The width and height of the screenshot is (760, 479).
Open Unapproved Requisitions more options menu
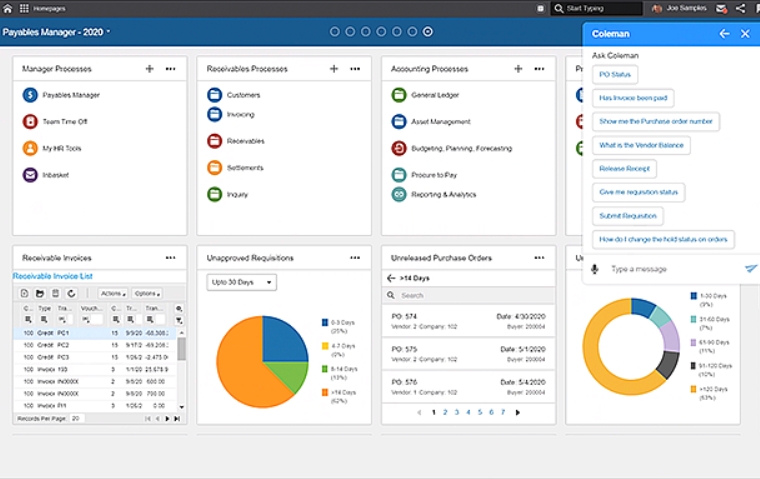[x=355, y=258]
